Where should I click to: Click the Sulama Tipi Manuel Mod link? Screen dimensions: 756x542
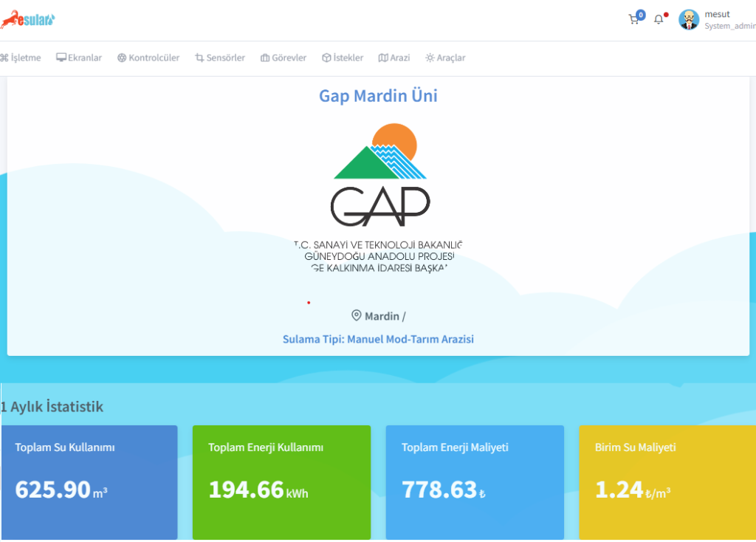click(x=377, y=339)
